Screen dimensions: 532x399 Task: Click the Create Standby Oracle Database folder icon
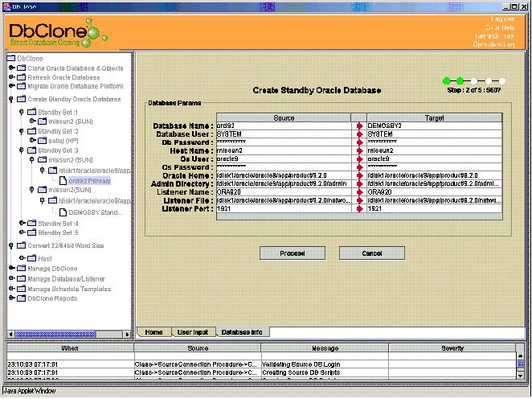coord(22,99)
